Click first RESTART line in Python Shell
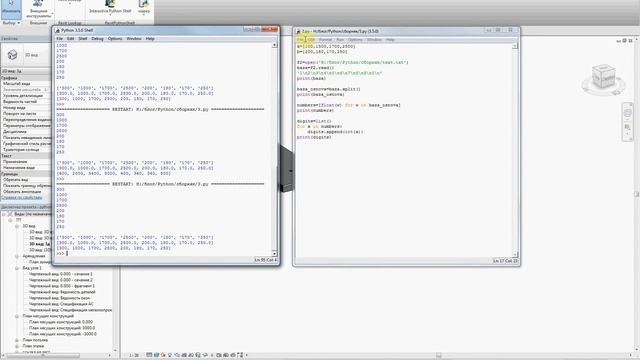640x360 pixels. pos(160,109)
